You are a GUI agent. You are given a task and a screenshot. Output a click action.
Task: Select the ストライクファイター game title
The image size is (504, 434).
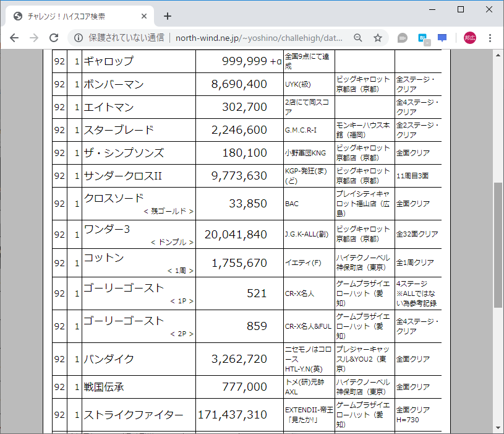(x=134, y=415)
